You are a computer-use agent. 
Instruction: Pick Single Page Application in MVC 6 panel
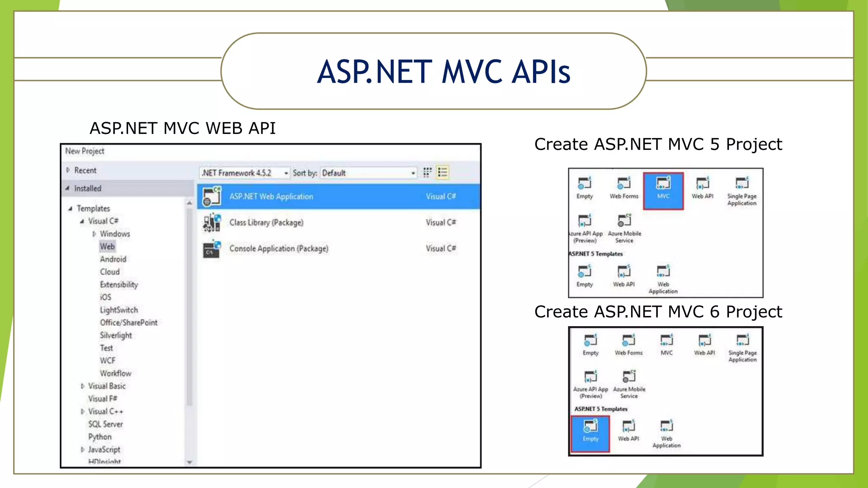pos(743,348)
